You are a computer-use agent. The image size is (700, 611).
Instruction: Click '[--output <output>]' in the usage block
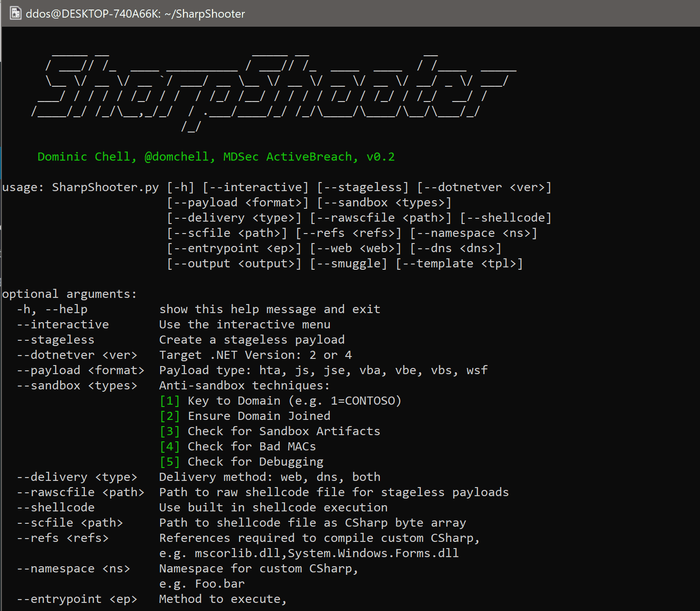[x=234, y=264]
